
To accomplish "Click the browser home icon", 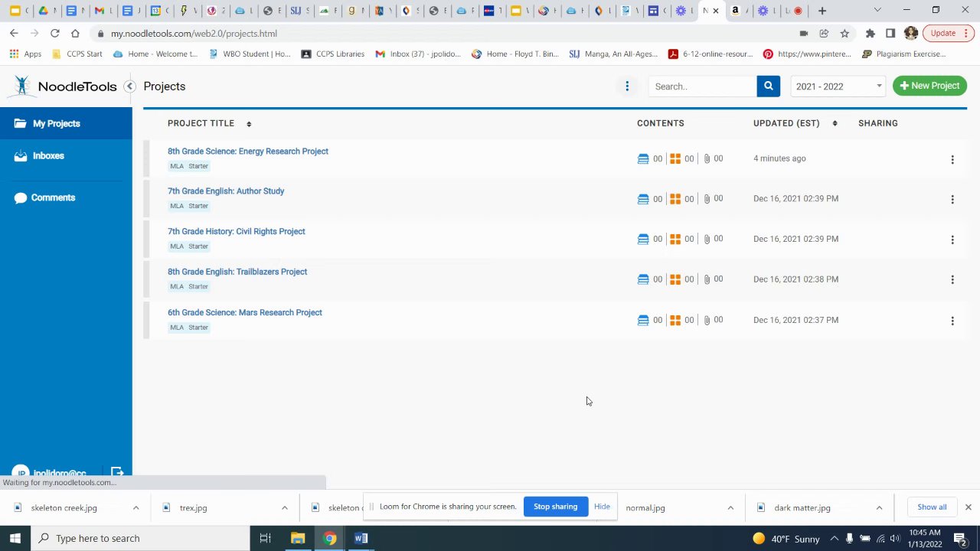I will coord(75,34).
